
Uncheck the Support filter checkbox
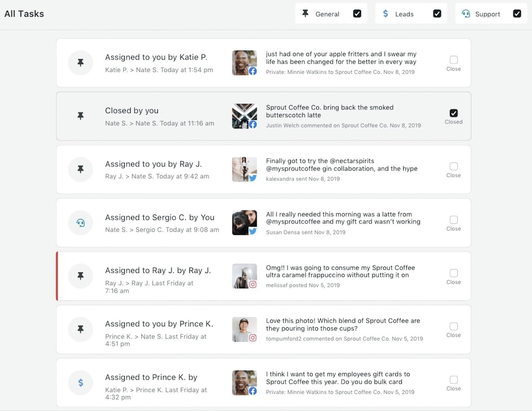517,14
